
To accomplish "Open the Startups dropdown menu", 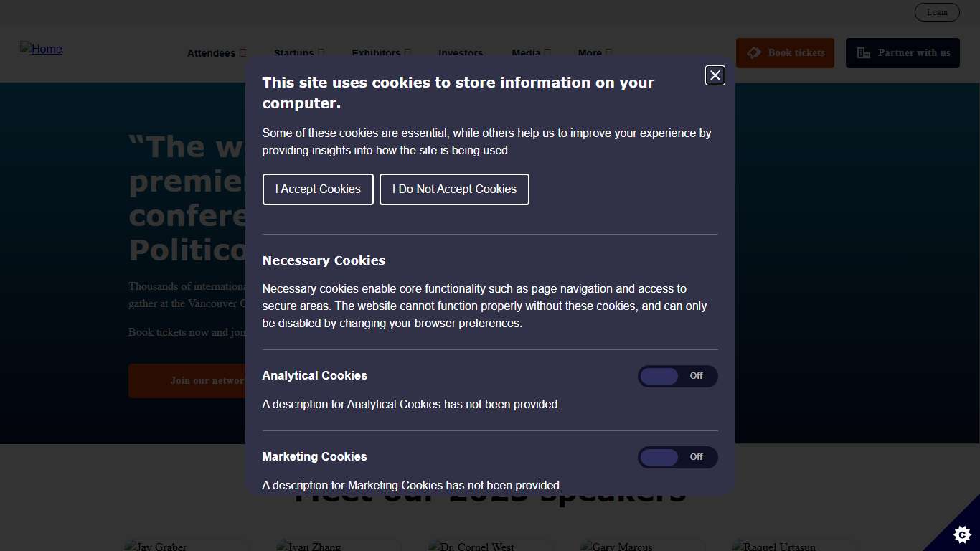I will click(298, 53).
